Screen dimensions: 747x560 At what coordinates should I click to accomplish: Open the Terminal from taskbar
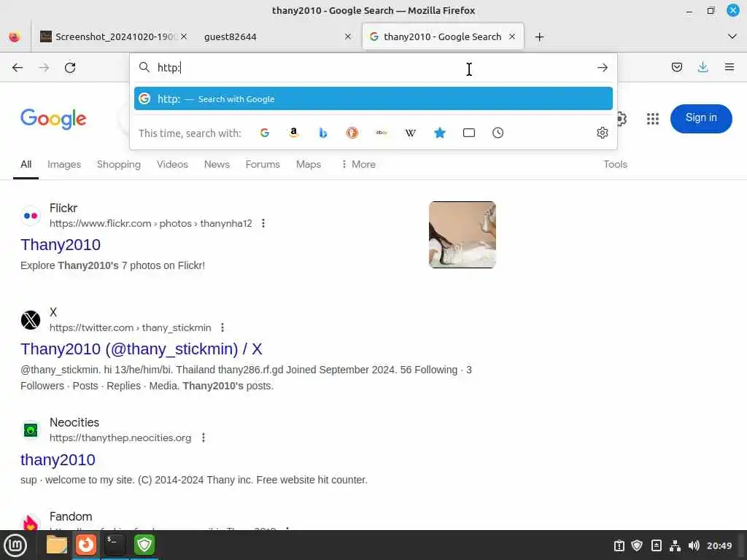(115, 545)
